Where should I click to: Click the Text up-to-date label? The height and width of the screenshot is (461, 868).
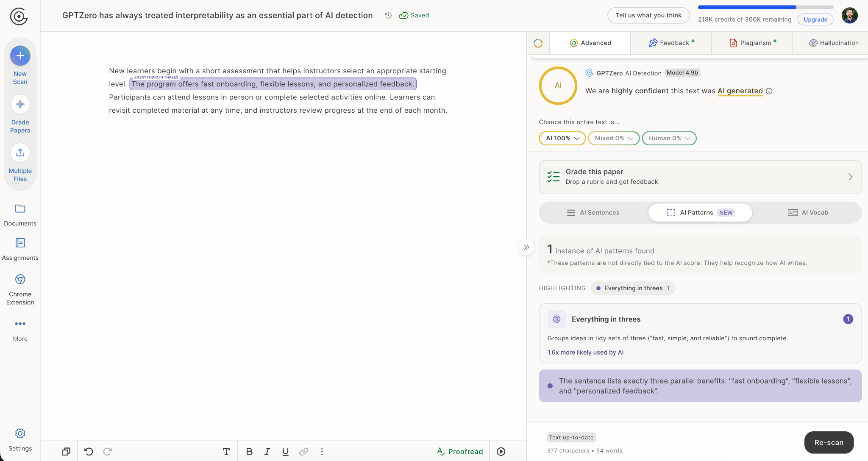571,438
